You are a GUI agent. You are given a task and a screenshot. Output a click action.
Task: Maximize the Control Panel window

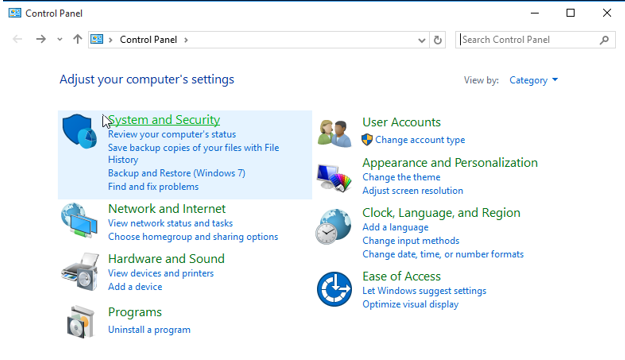point(570,13)
